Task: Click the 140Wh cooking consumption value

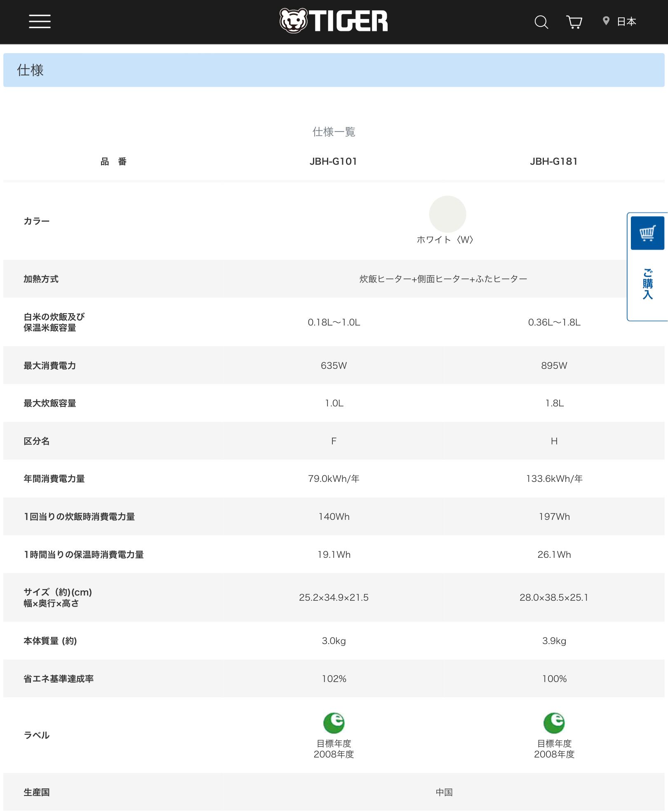Action: pos(334,517)
